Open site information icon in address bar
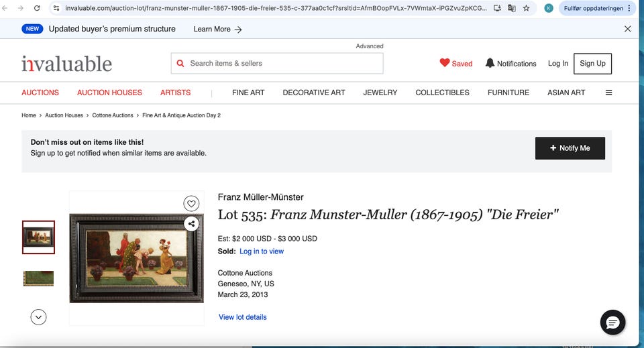 (x=56, y=8)
